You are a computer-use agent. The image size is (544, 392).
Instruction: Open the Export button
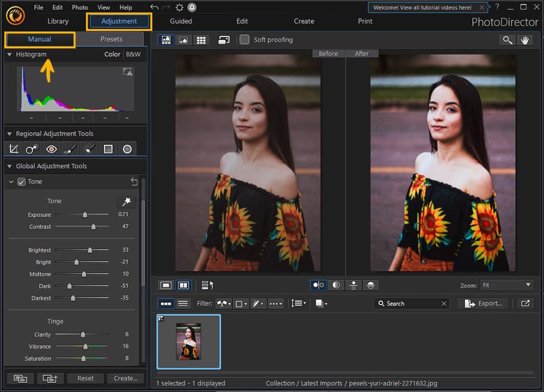(483, 303)
